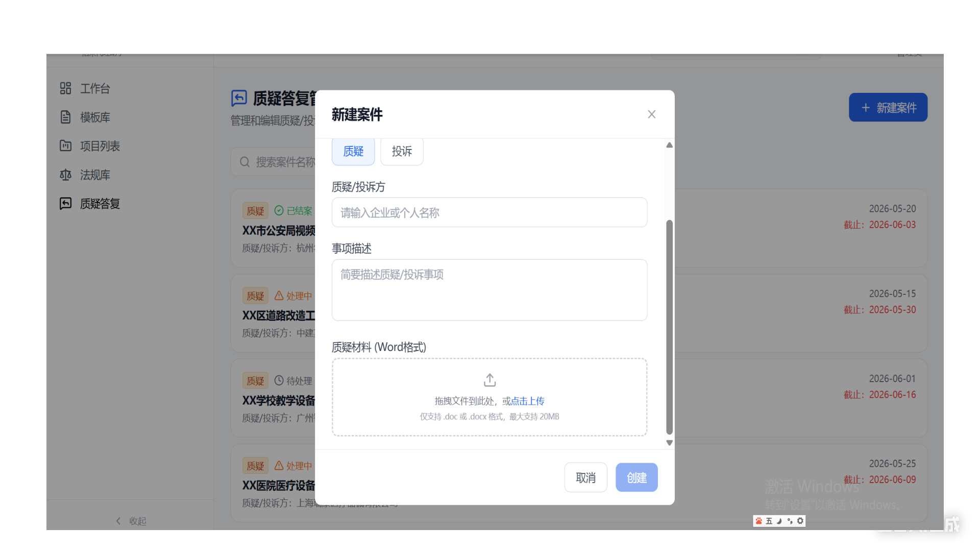This screenshot has width=980, height=551.
Task: Click the green 已结案 check status icon
Action: pos(279,211)
